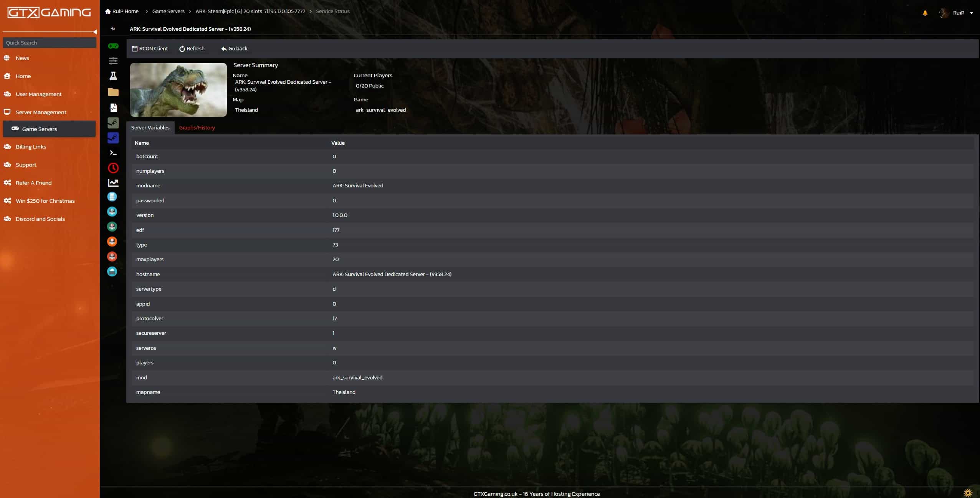Click the notification bell icon
This screenshot has height=498, width=980.
click(925, 13)
